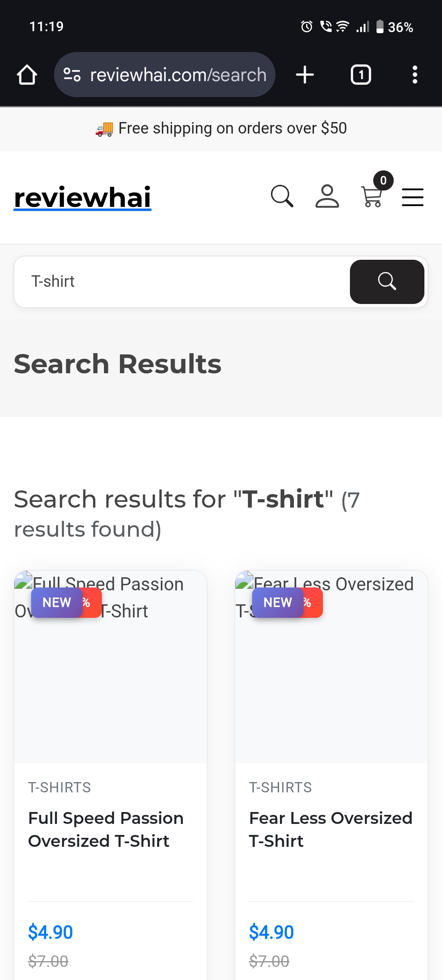The height and width of the screenshot is (980, 442).
Task: Open the browser three-dot menu
Action: point(415,75)
